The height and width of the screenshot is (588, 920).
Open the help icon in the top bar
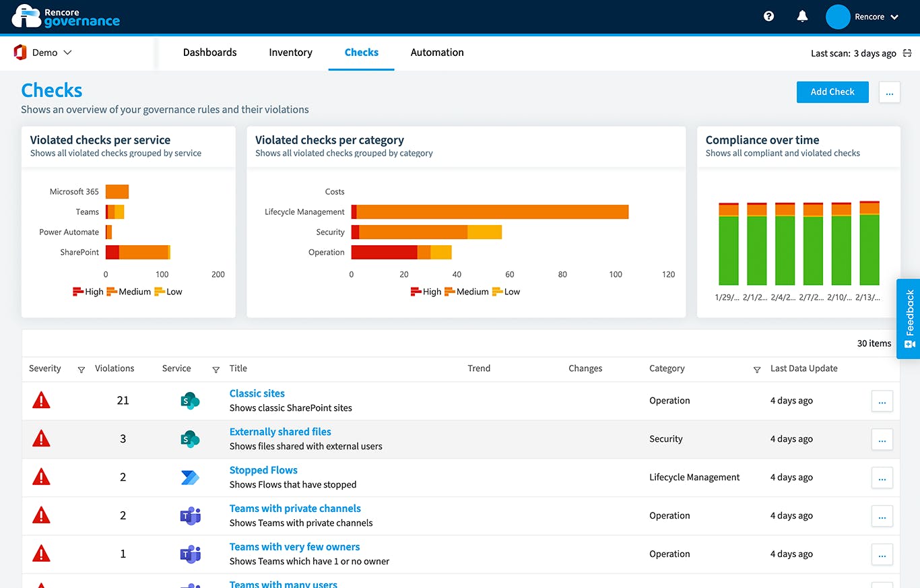pos(768,15)
